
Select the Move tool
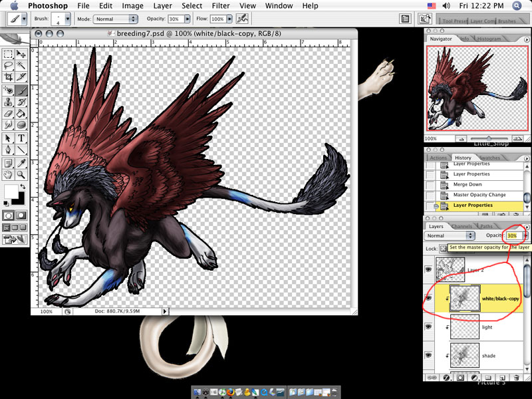pyautogui.click(x=21, y=55)
